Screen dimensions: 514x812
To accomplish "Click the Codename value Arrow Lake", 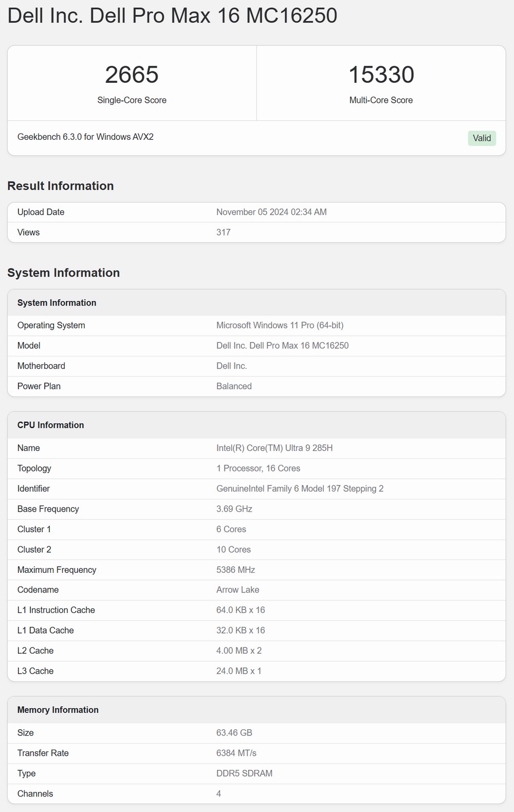I will 237,590.
